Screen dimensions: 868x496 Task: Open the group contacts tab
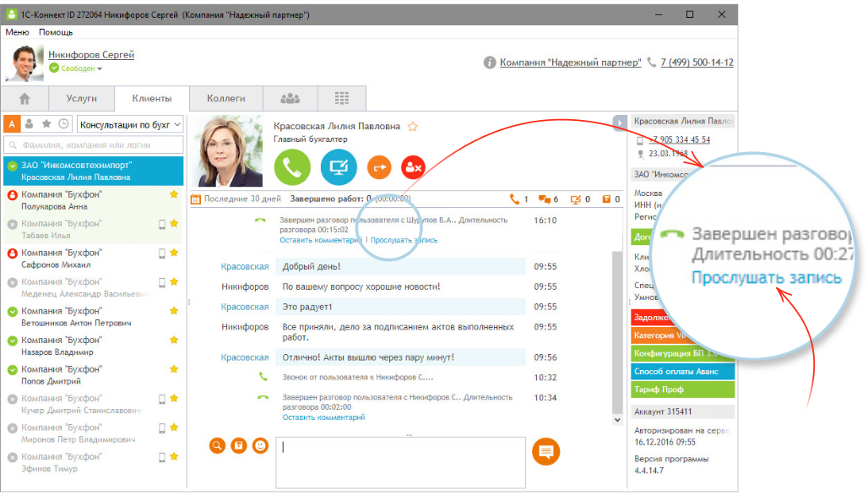[x=290, y=99]
